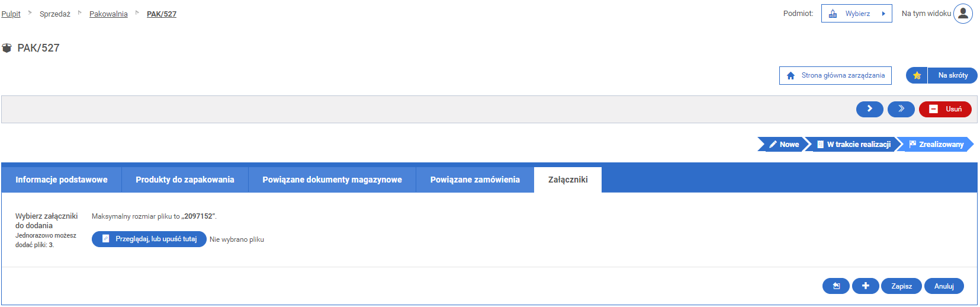
Task: Set status to Zrealizowany
Action: [x=936, y=145]
